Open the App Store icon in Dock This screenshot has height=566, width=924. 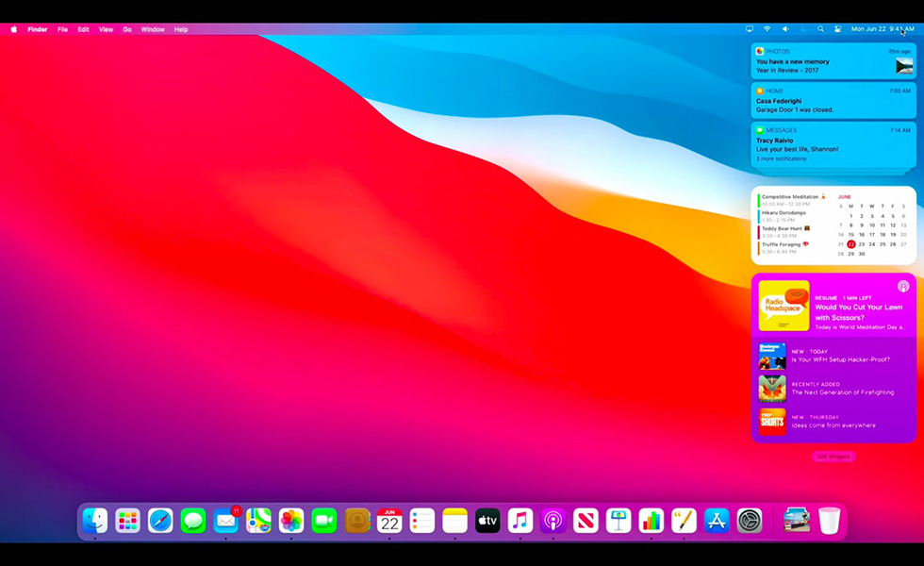717,520
